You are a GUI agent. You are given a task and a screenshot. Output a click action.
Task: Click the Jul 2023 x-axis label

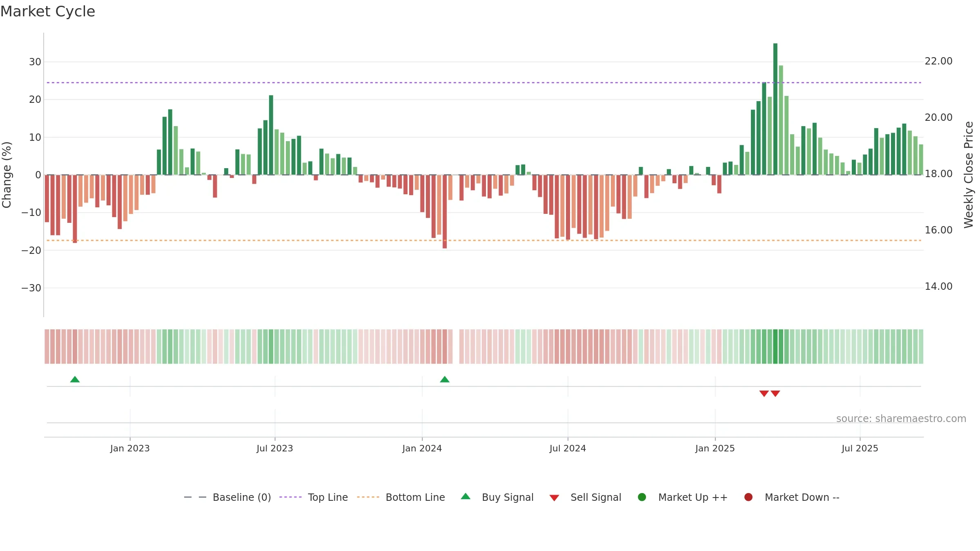[275, 448]
